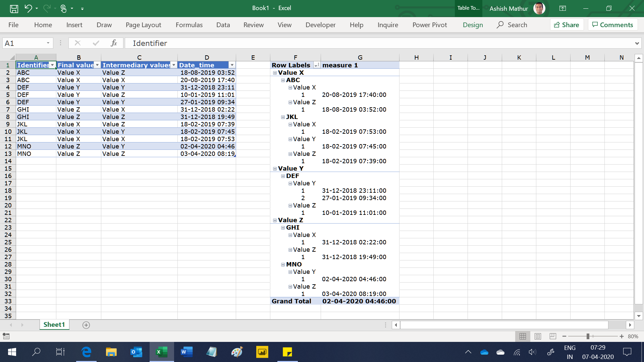The height and width of the screenshot is (362, 644).
Task: Click the Undo arrow icon
Action: [x=28, y=8]
